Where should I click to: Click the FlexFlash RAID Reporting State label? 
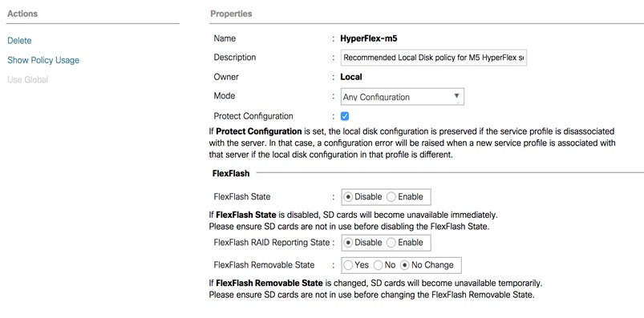click(272, 243)
